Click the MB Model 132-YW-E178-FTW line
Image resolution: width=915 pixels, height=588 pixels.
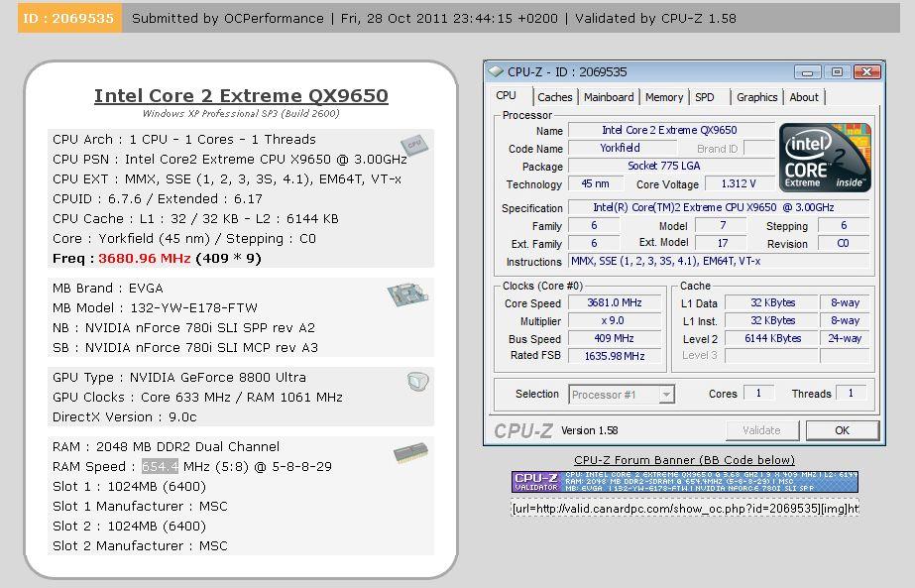pyautogui.click(x=155, y=307)
